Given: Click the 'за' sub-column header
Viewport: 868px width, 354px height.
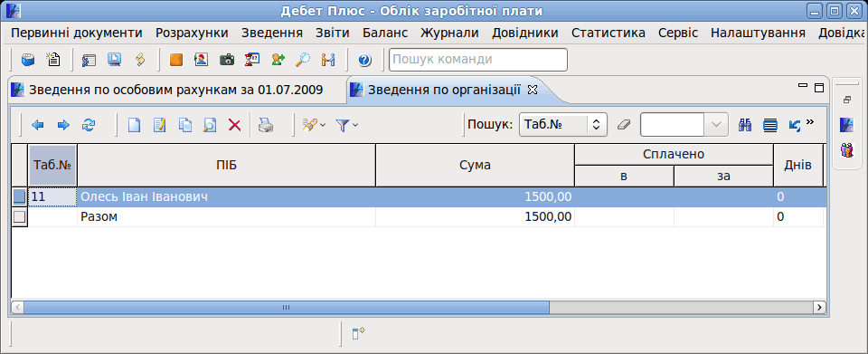Looking at the screenshot, I should pyautogui.click(x=723, y=177).
